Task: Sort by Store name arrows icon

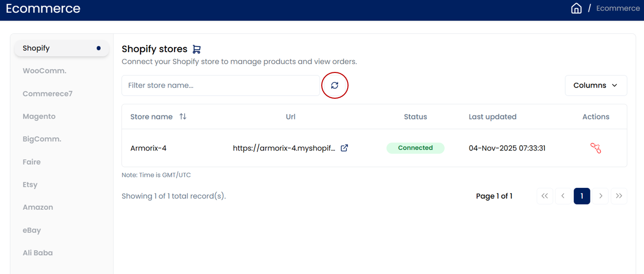Action: [x=183, y=116]
